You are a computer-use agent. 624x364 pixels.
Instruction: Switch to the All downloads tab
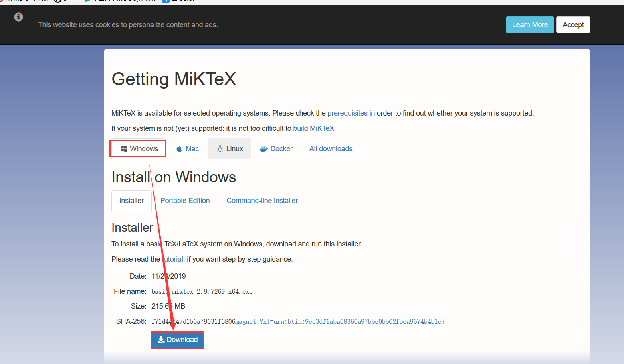(330, 148)
